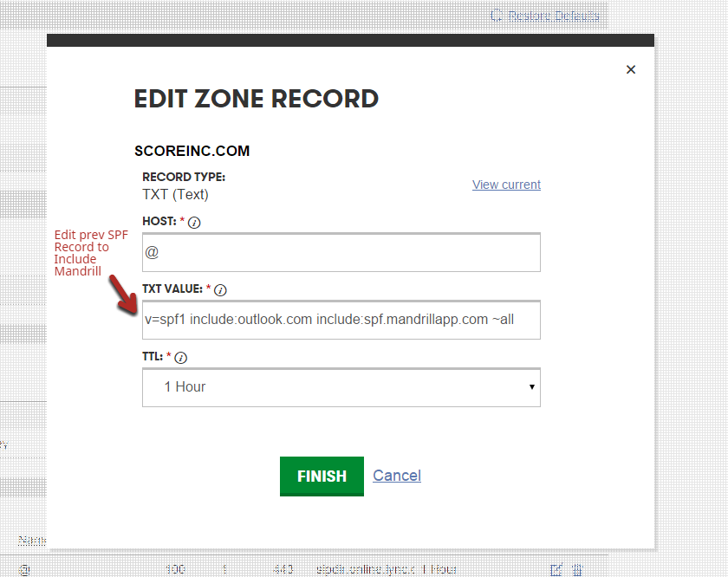Click the Cancel link
728x577 pixels.
397,476
